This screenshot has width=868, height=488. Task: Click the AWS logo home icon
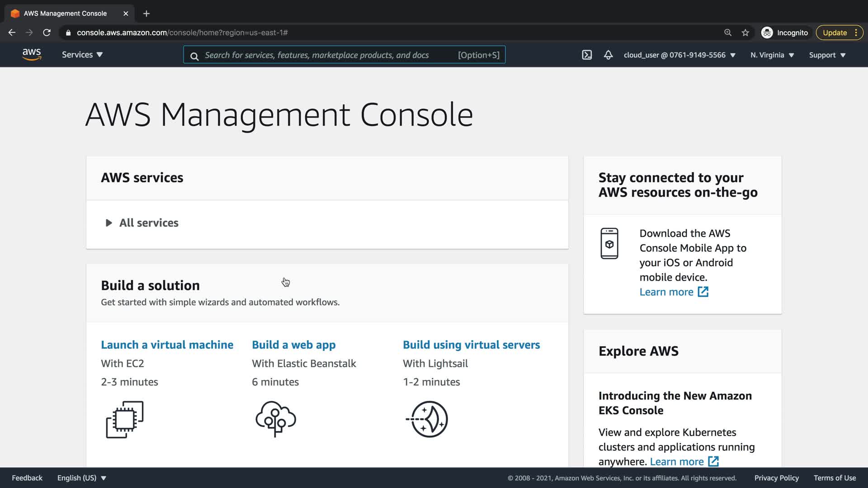pos(32,55)
